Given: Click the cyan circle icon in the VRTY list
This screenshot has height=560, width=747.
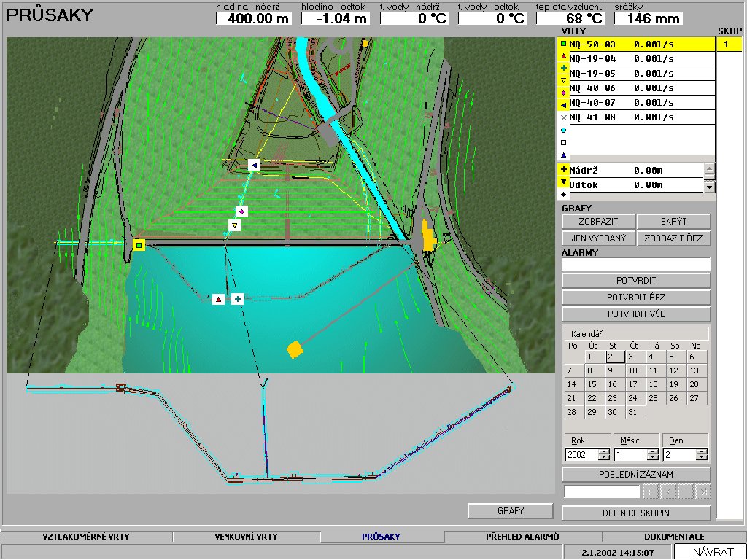Looking at the screenshot, I should 563,131.
